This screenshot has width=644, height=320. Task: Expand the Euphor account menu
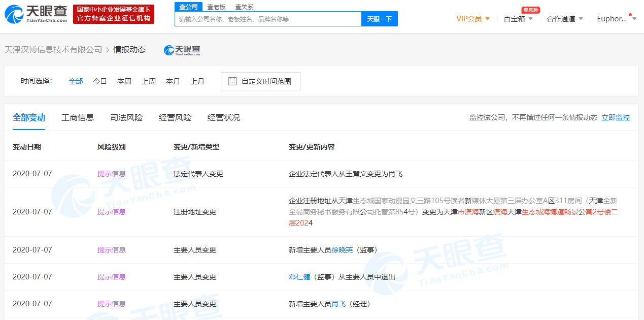coord(615,18)
